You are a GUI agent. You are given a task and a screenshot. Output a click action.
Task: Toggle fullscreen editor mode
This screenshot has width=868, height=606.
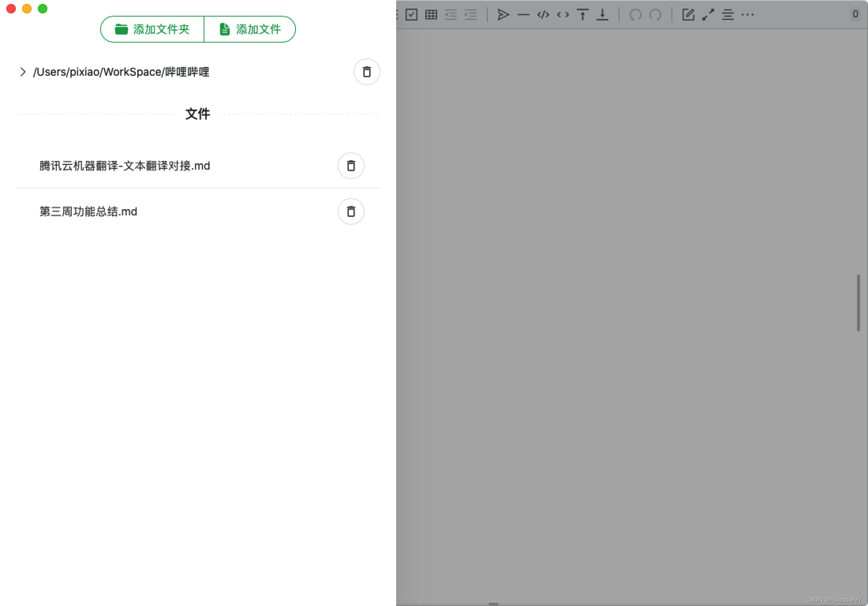[x=708, y=15]
